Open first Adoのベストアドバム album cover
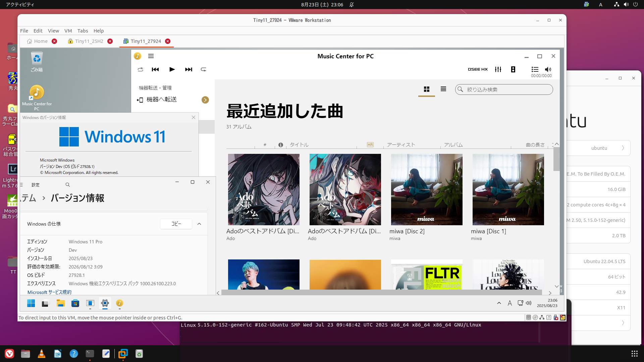The image size is (644, 362). [x=264, y=189]
